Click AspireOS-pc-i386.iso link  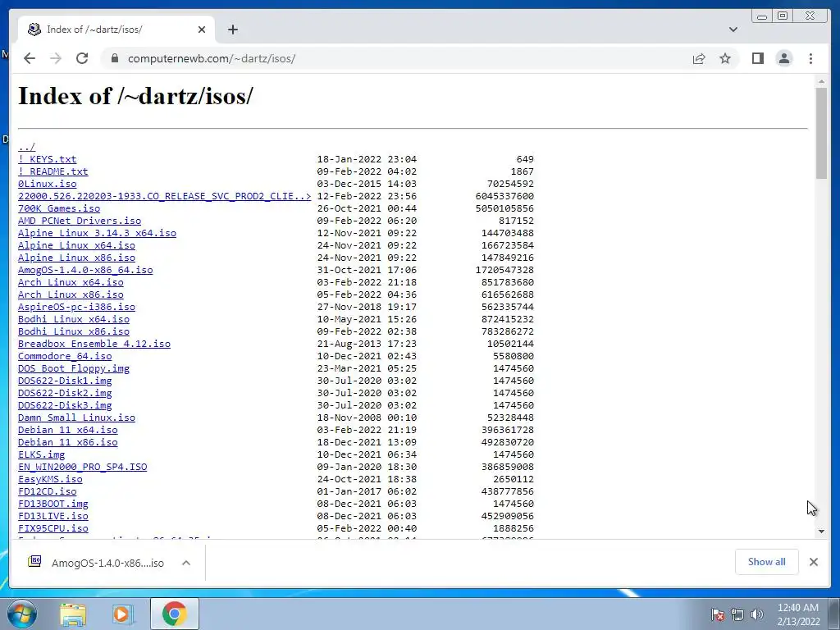tap(76, 307)
